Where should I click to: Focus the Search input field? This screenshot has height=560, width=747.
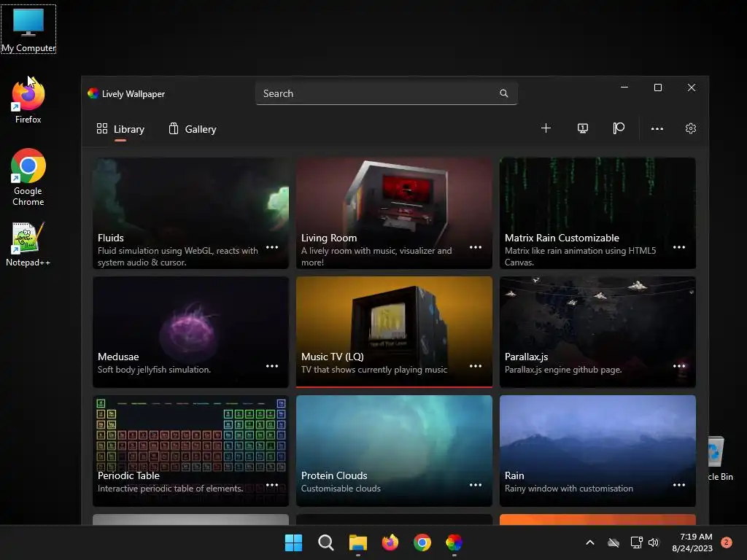[387, 93]
